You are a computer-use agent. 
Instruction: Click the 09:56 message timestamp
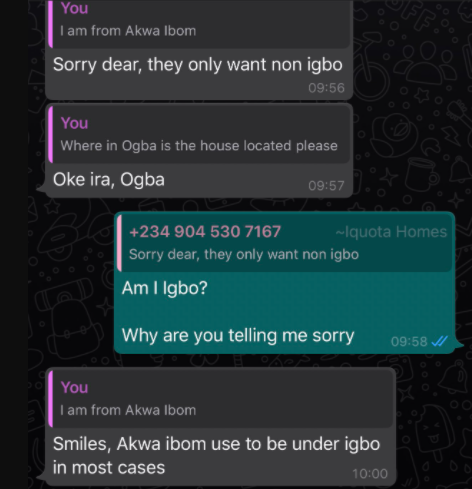(x=326, y=88)
